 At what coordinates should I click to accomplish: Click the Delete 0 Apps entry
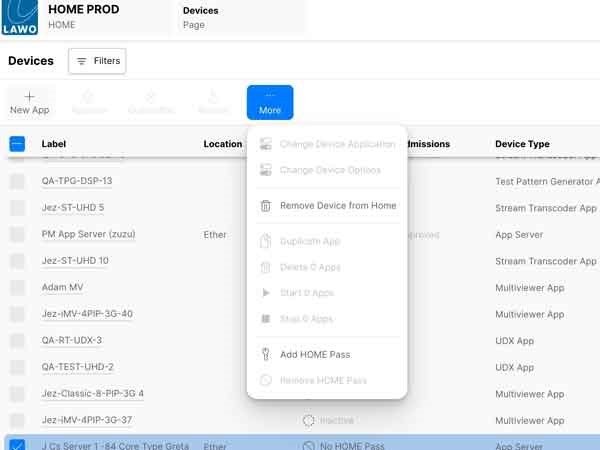click(328, 267)
